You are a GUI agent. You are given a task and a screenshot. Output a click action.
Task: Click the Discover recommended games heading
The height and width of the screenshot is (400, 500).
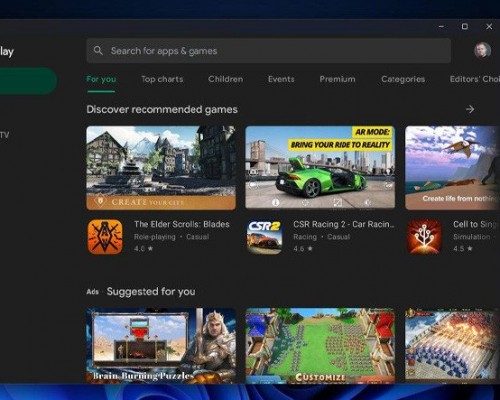point(162,110)
